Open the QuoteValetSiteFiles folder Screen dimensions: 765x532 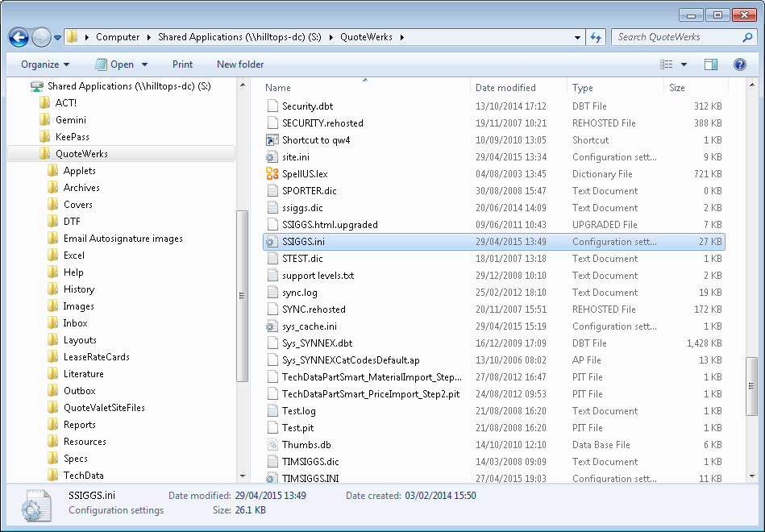104,408
